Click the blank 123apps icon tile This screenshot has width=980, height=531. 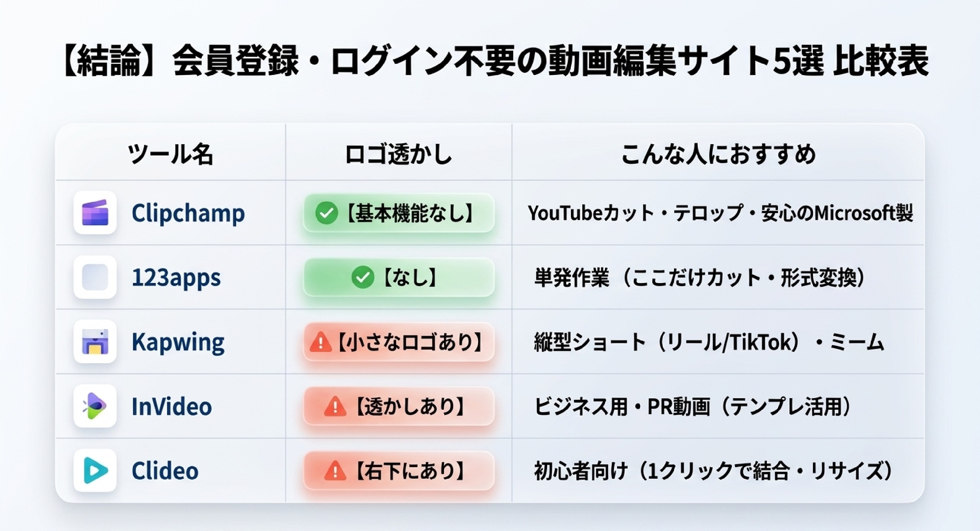(95, 277)
